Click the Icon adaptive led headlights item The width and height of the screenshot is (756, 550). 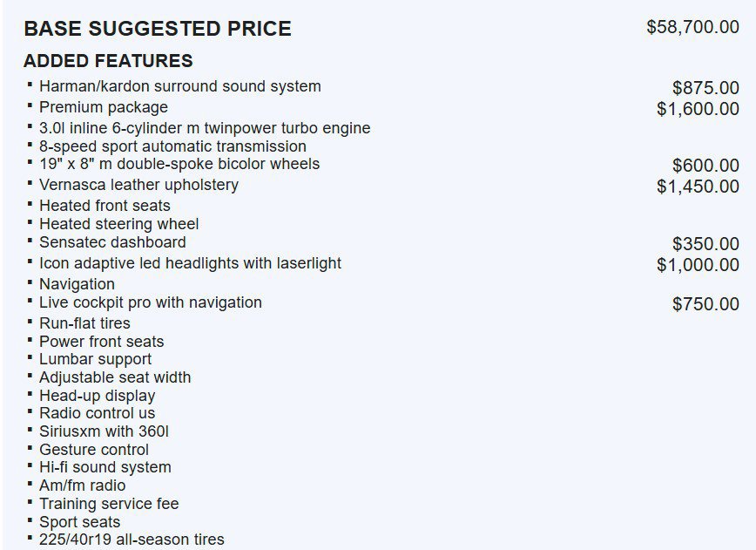pos(190,263)
